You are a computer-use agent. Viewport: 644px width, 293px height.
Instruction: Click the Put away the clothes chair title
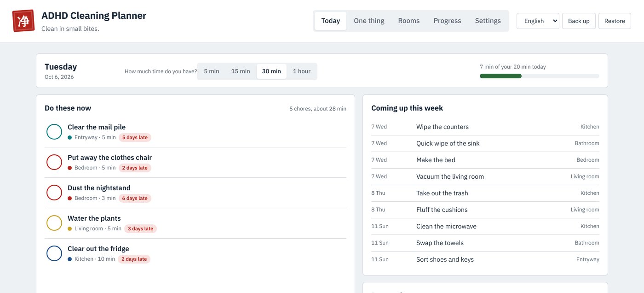[109, 158]
